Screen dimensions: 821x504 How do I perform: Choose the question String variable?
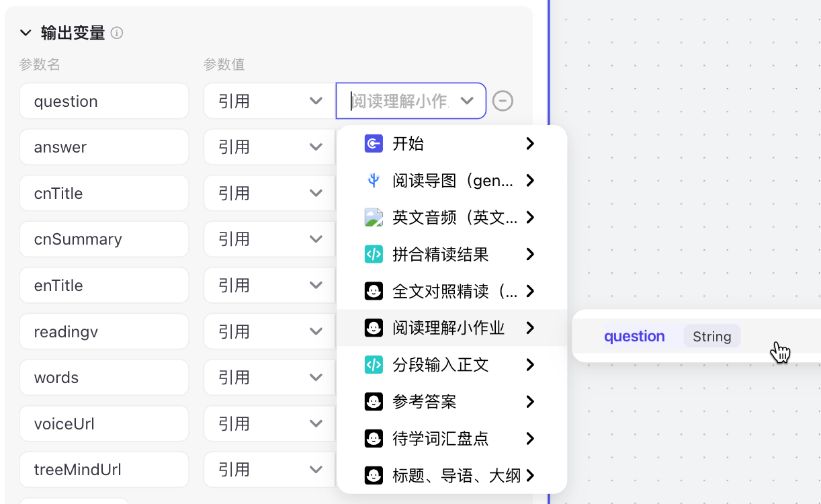tap(695, 336)
